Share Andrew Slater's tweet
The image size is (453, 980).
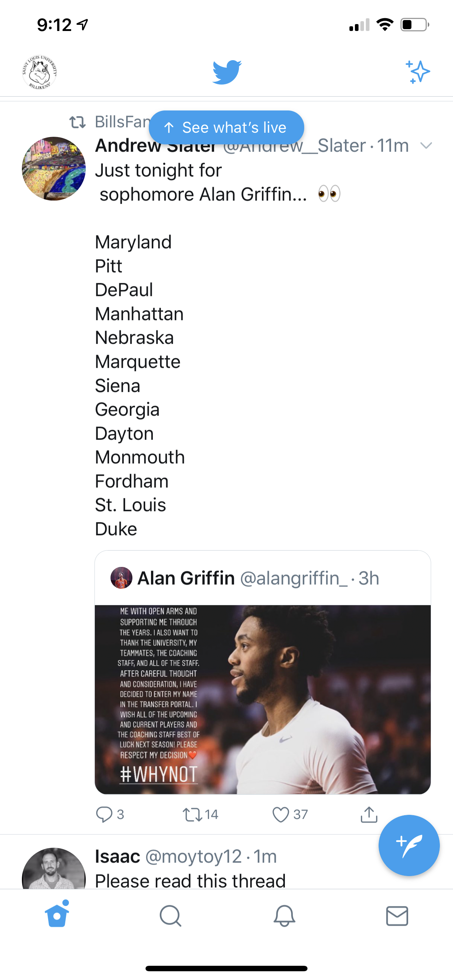pyautogui.click(x=369, y=814)
